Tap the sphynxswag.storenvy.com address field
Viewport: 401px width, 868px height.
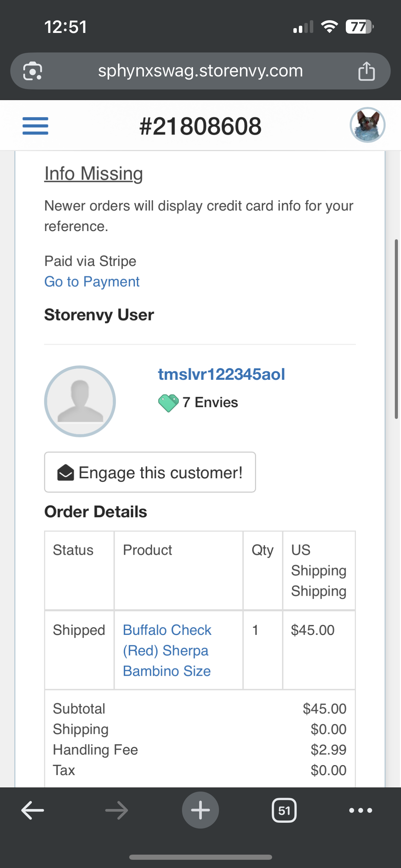pyautogui.click(x=200, y=71)
